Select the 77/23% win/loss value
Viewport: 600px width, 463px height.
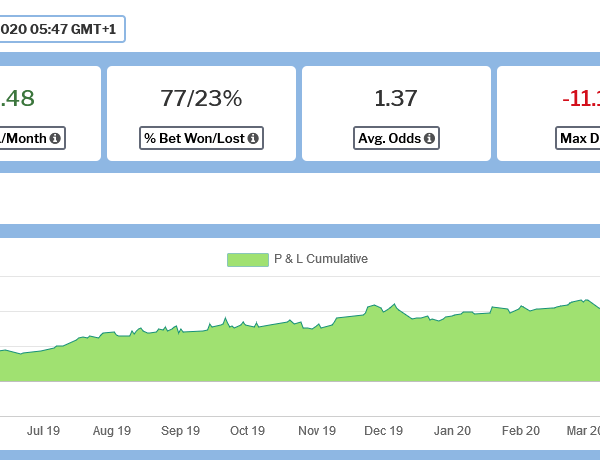(201, 98)
